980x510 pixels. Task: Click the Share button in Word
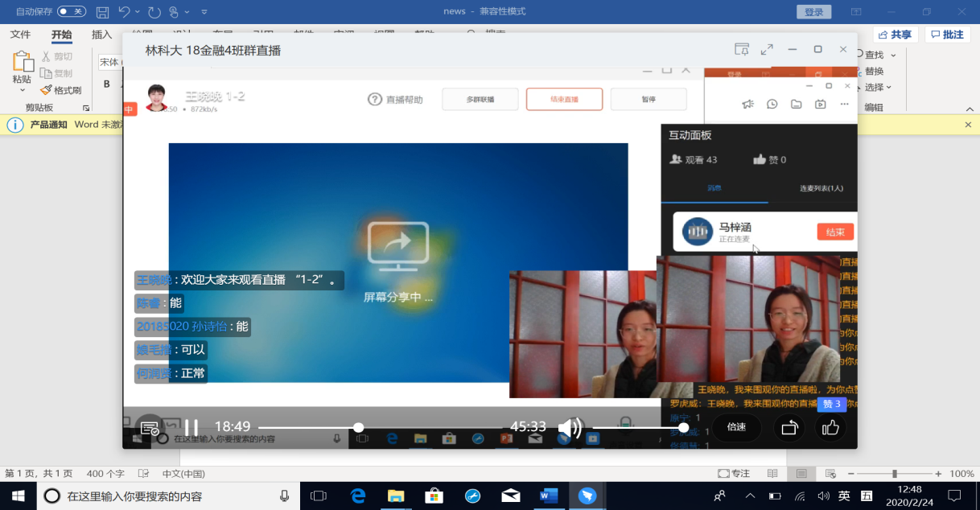point(896,35)
